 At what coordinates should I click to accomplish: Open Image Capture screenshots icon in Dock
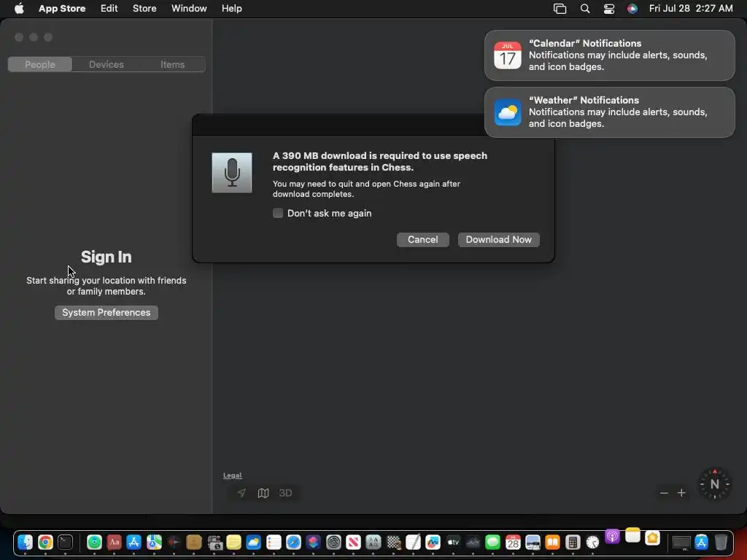pos(214,542)
